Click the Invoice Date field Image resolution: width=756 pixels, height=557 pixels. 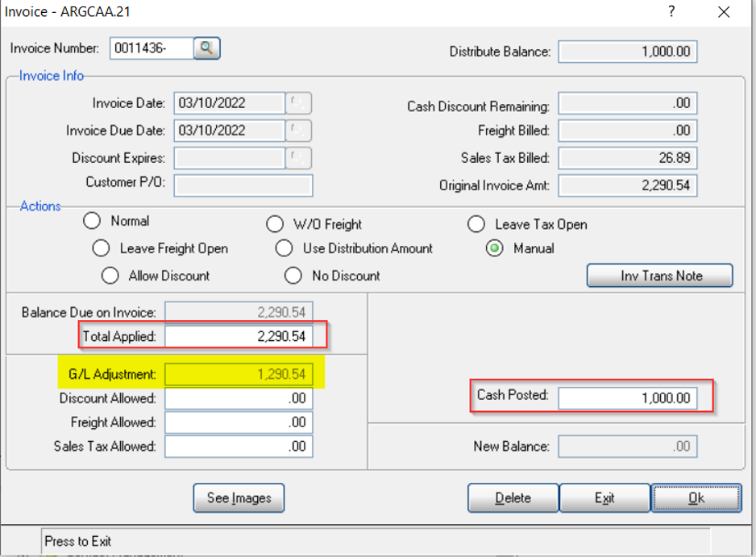pyautogui.click(x=230, y=103)
